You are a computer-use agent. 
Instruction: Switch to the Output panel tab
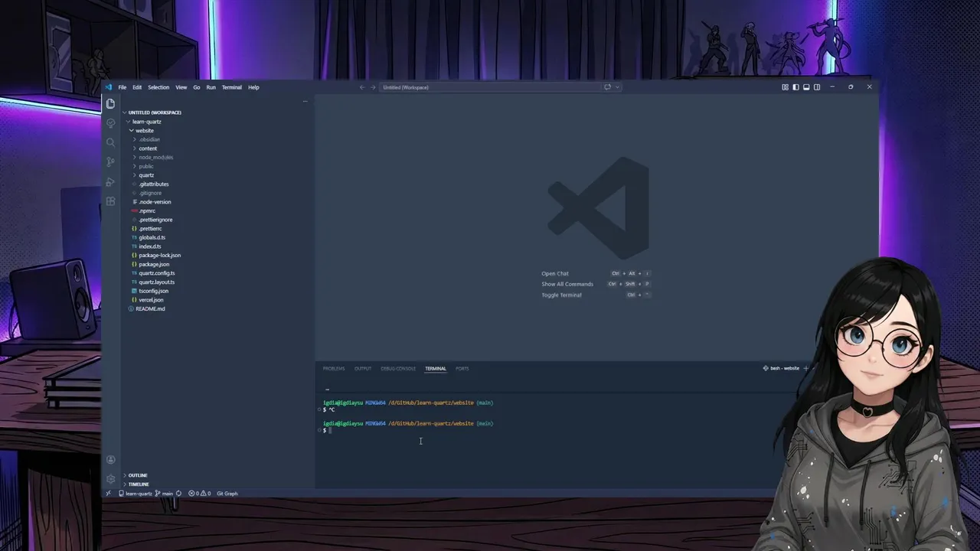(363, 368)
